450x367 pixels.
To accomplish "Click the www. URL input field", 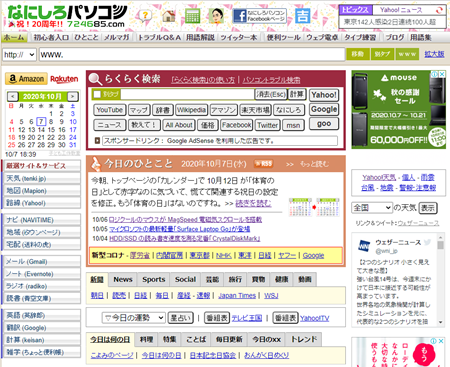I will coord(192,55).
